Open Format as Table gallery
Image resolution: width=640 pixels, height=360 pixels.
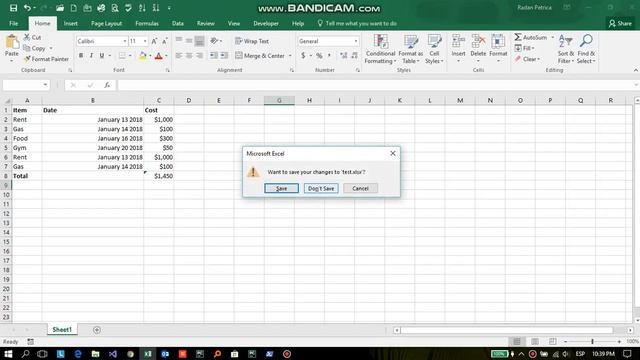(x=411, y=49)
